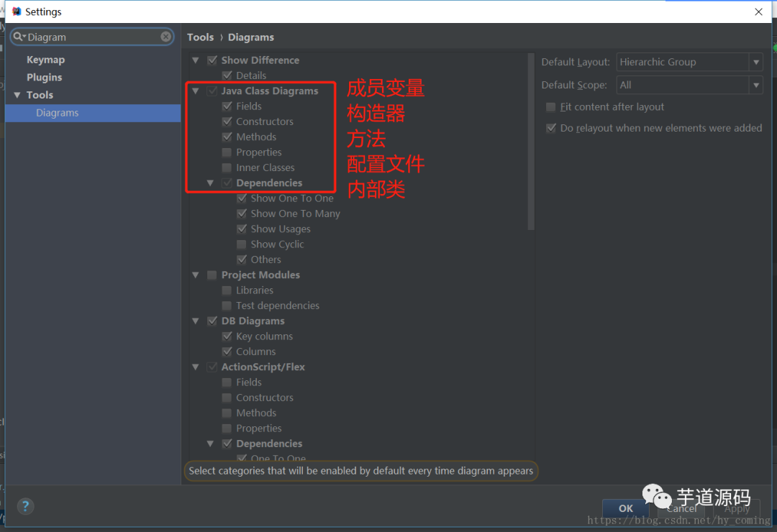Collapse the DB Diagrams node

tap(196, 321)
